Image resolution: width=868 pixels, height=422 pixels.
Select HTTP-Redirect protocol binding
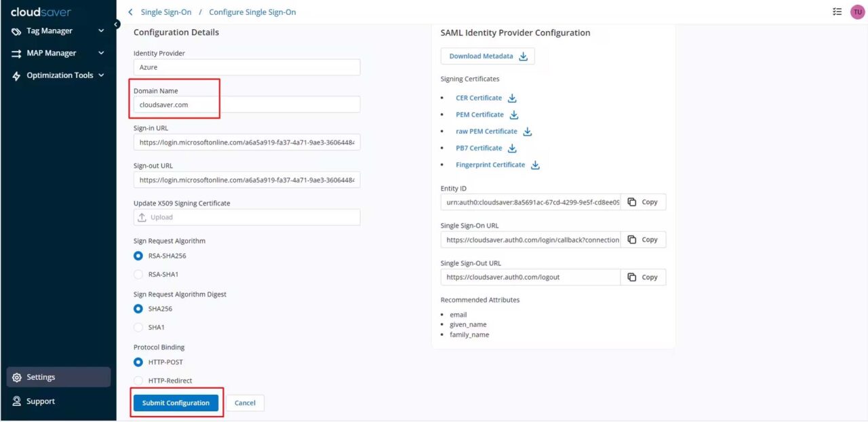pos(140,380)
